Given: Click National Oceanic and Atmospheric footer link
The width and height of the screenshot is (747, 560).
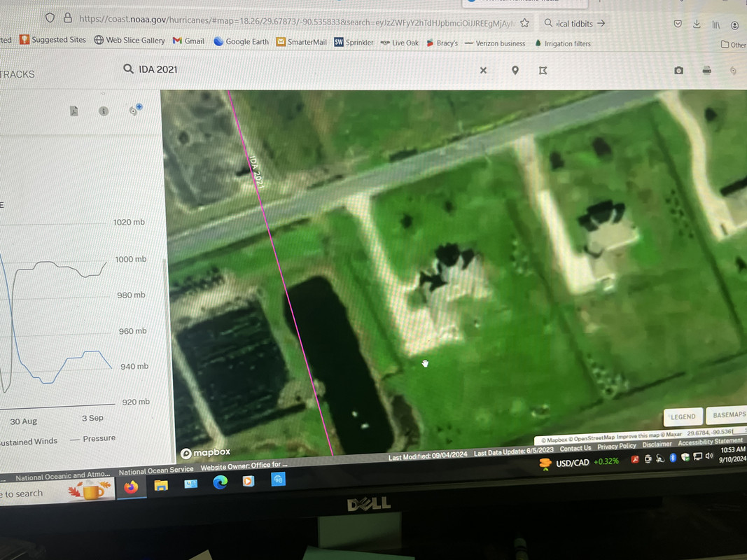Looking at the screenshot, I should click(62, 476).
